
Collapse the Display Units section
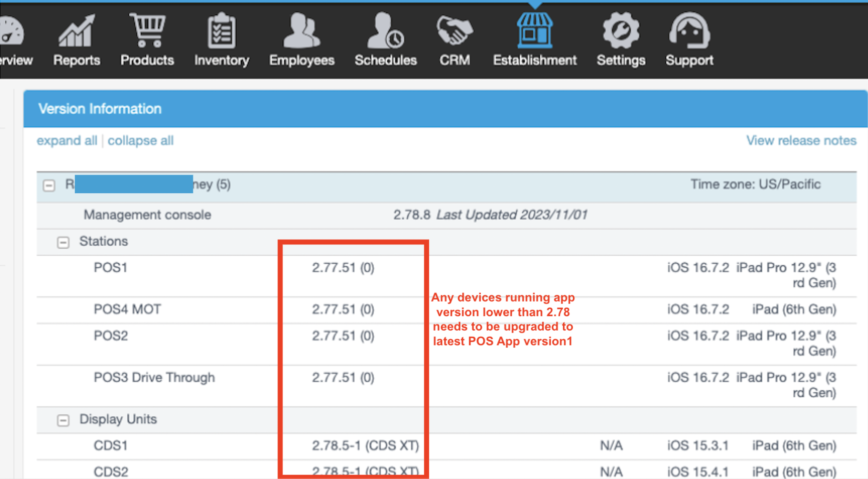[x=63, y=420]
